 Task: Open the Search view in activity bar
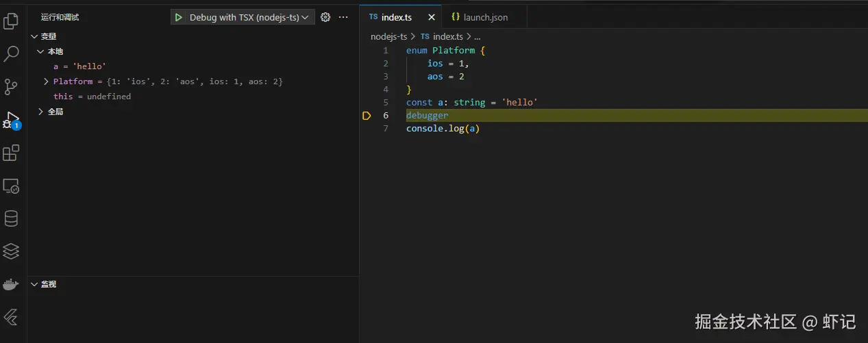tap(11, 54)
